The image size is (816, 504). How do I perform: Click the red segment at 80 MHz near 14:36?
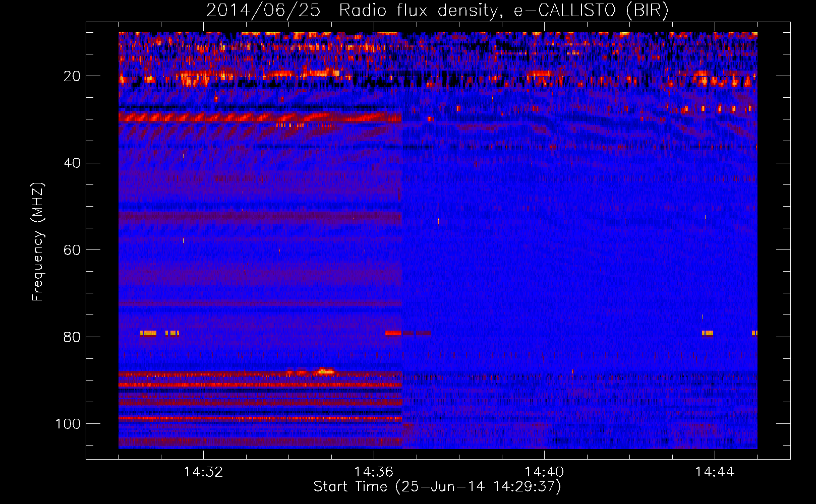[x=393, y=333]
